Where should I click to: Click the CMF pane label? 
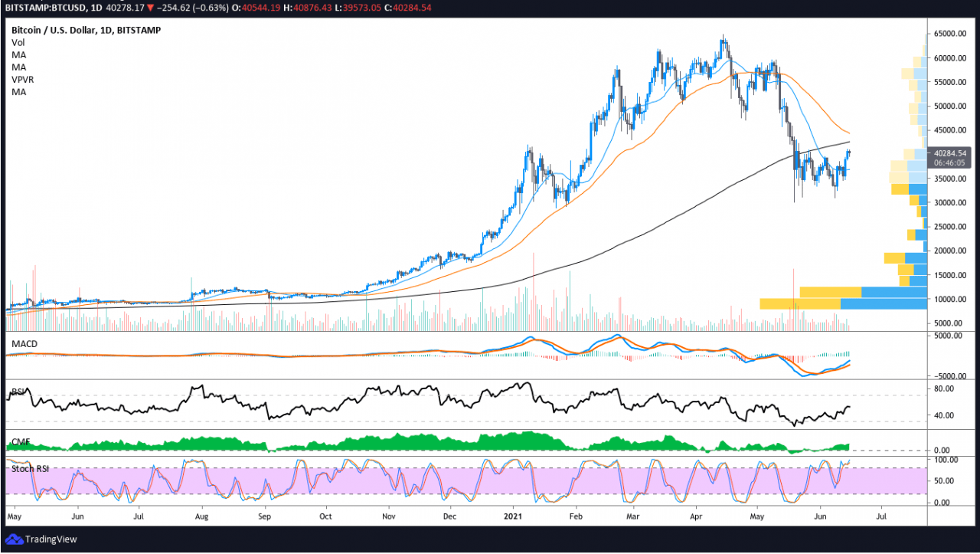click(x=20, y=442)
